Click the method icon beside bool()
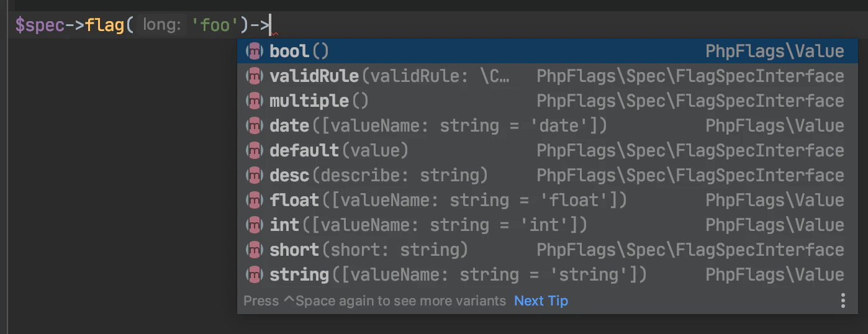 (255, 51)
